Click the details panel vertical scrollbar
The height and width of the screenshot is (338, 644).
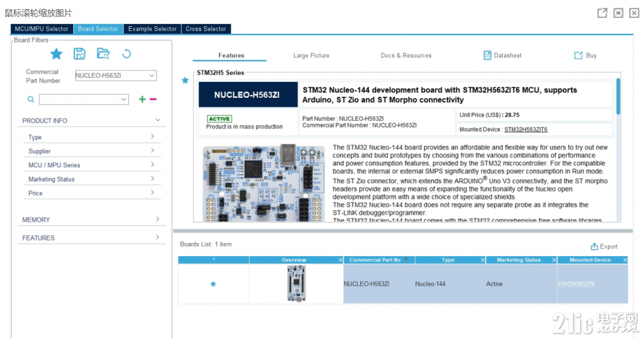tap(618, 97)
